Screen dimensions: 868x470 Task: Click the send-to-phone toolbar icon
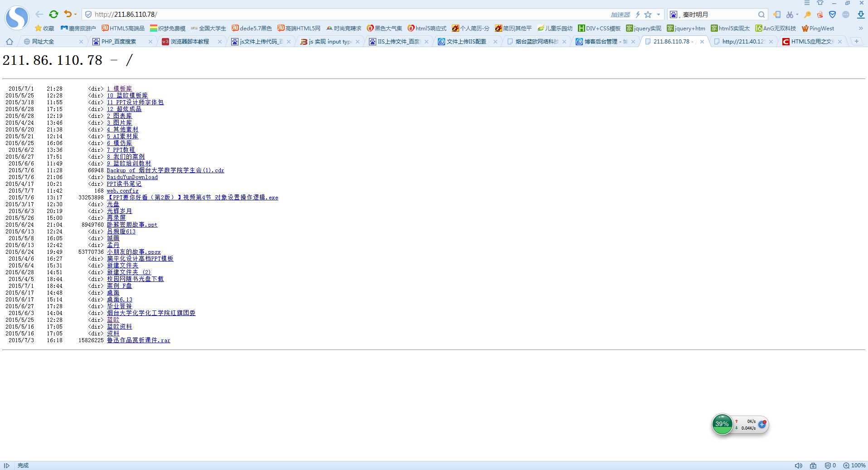[x=777, y=15]
